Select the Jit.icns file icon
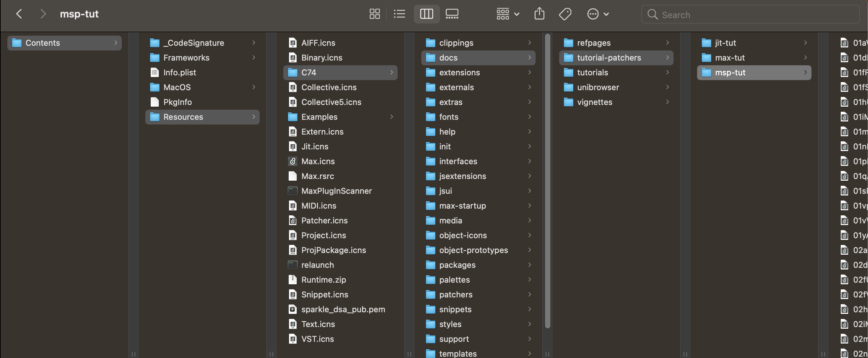This screenshot has height=358, width=868. coord(293,147)
